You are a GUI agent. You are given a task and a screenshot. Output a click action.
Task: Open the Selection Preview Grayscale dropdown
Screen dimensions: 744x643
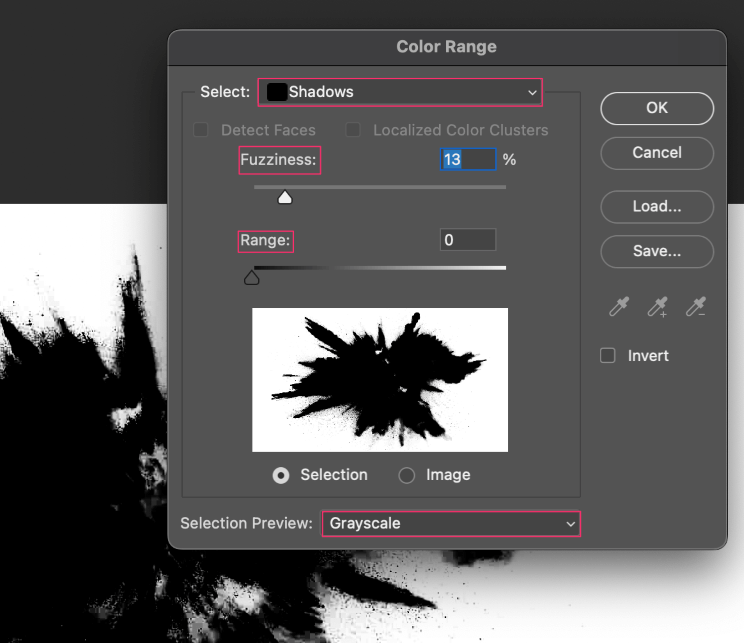click(x=451, y=523)
